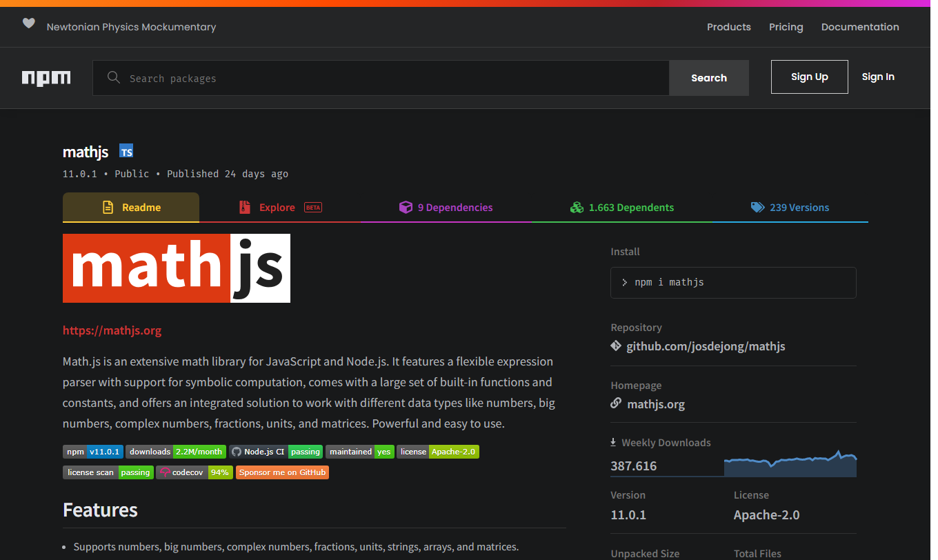Switch to the Explore tab
This screenshot has height=560, width=938.
pos(280,208)
